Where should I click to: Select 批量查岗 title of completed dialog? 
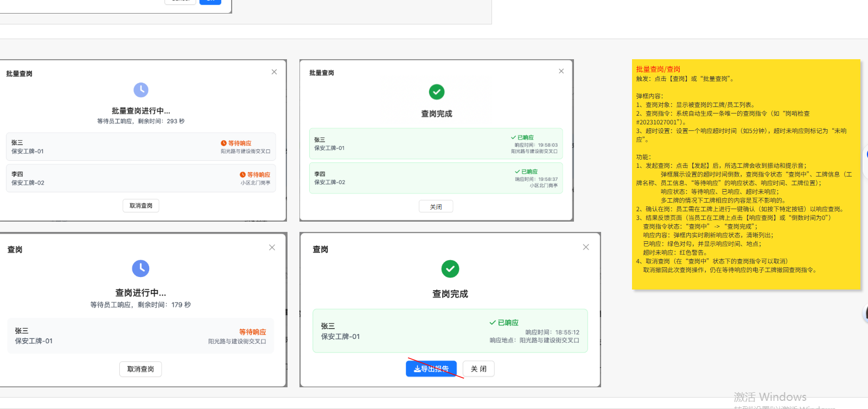322,73
